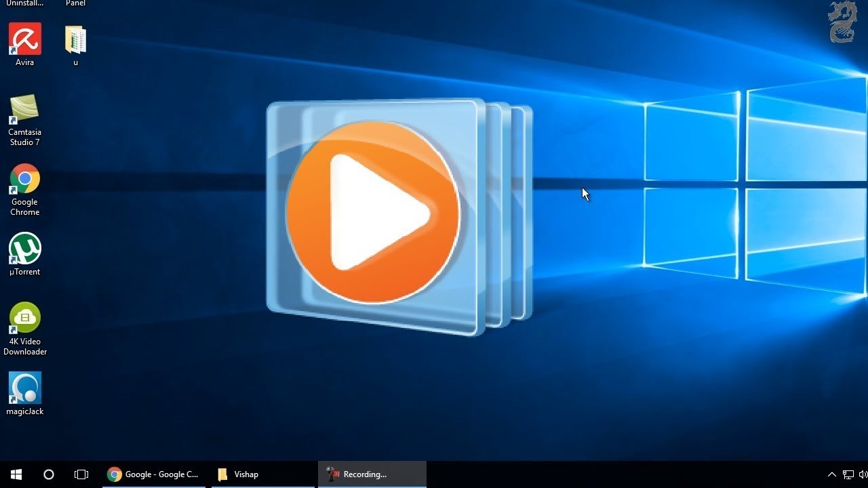868x488 pixels.
Task: Select the Panel shortcut label at top
Action: coord(75,3)
